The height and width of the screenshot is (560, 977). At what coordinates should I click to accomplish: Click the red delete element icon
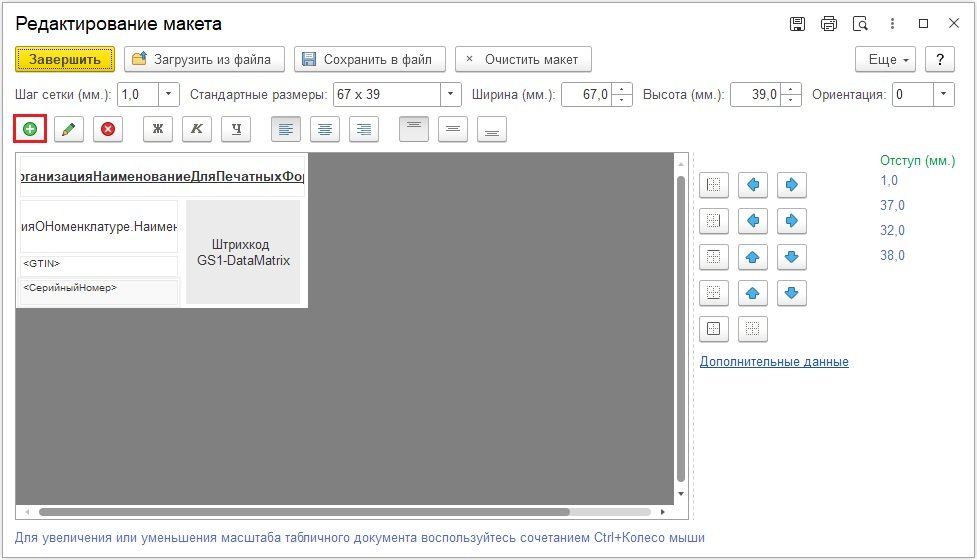point(108,129)
